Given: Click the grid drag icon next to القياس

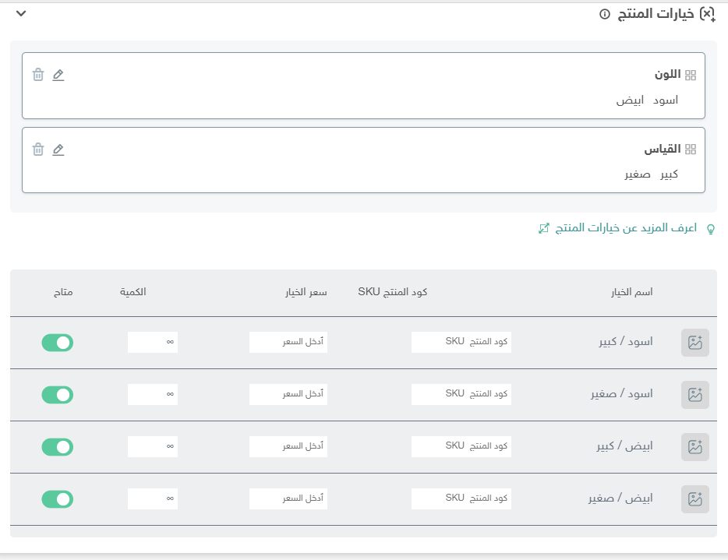Looking at the screenshot, I should (691, 150).
